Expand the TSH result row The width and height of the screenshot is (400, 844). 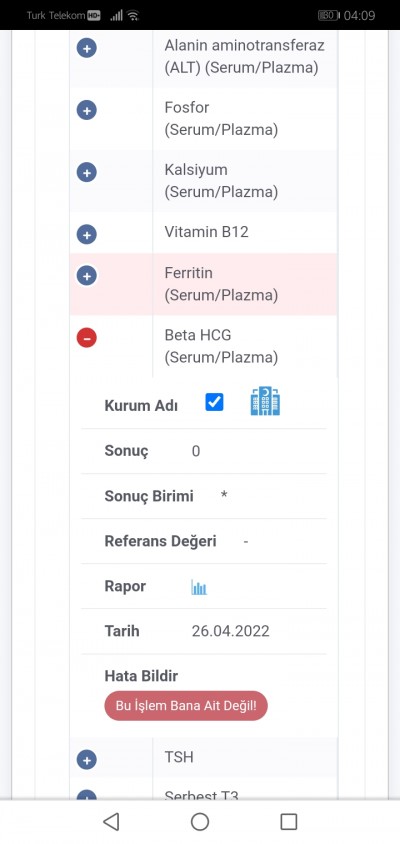87,760
